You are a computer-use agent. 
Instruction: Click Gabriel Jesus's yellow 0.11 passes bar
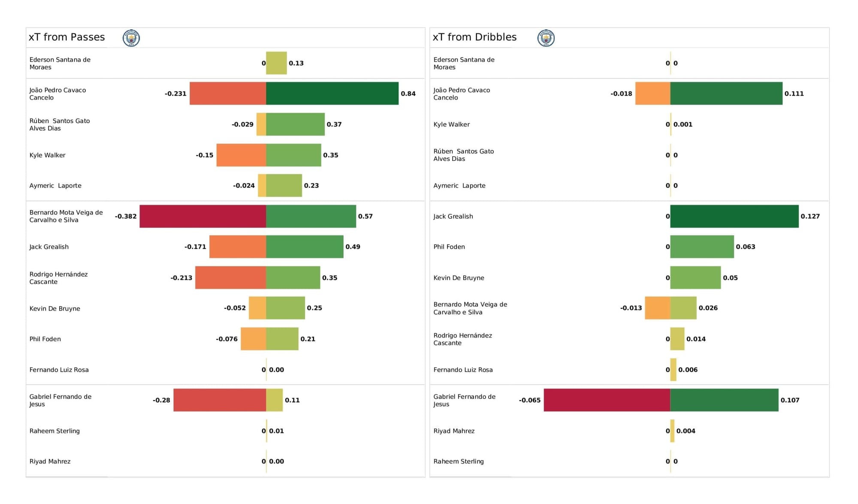pyautogui.click(x=275, y=400)
